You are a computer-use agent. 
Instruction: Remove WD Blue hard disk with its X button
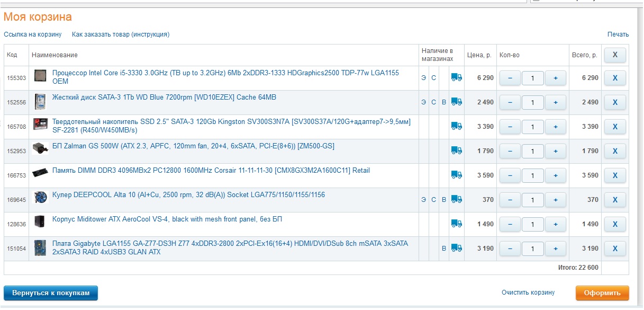pos(615,102)
